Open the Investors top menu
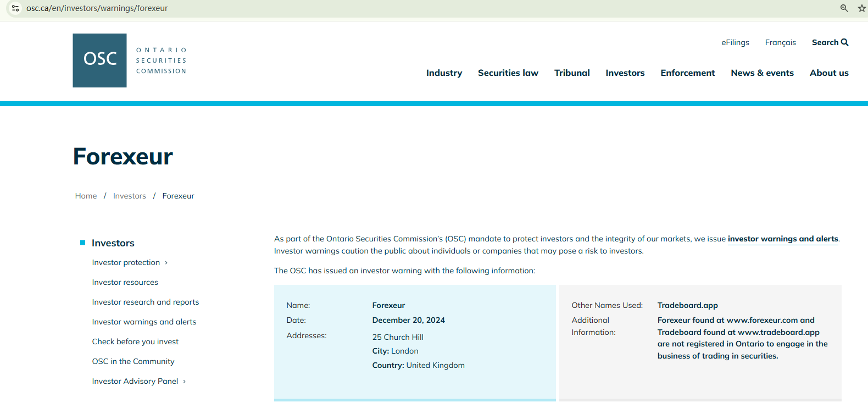This screenshot has height=402, width=868. [625, 73]
